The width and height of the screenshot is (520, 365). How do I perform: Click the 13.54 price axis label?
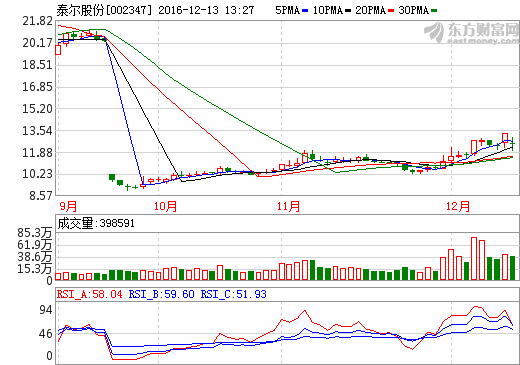38,131
